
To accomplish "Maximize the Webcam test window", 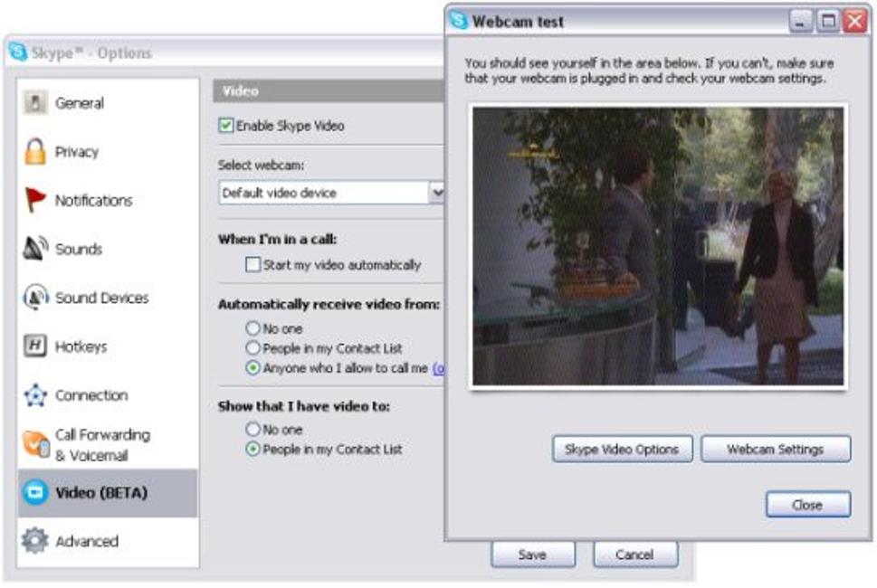I will [828, 21].
